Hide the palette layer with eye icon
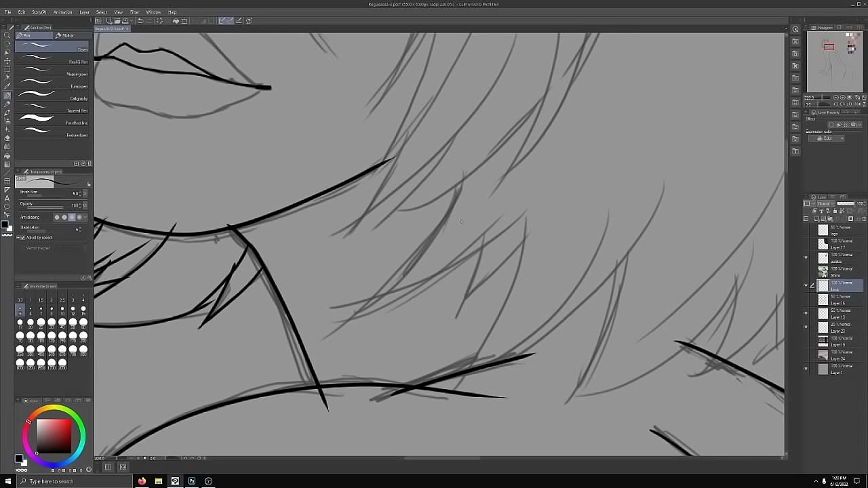Screen dimensions: 868x488 [806, 258]
